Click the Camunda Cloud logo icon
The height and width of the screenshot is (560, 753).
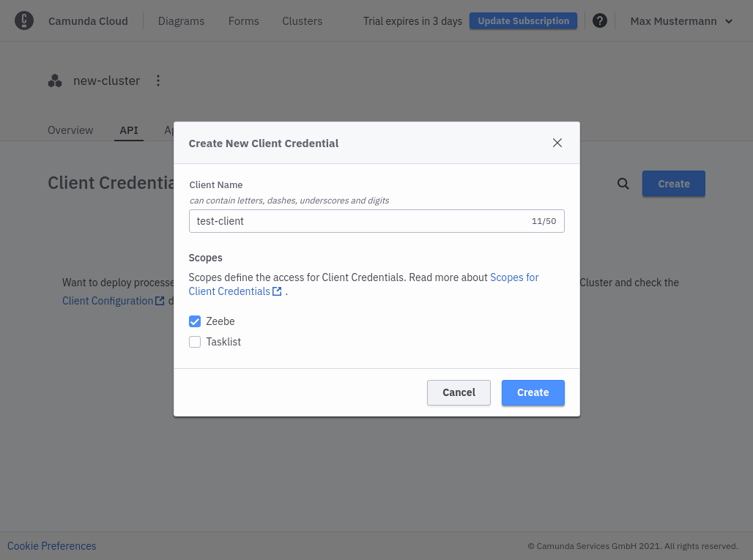(24, 20)
